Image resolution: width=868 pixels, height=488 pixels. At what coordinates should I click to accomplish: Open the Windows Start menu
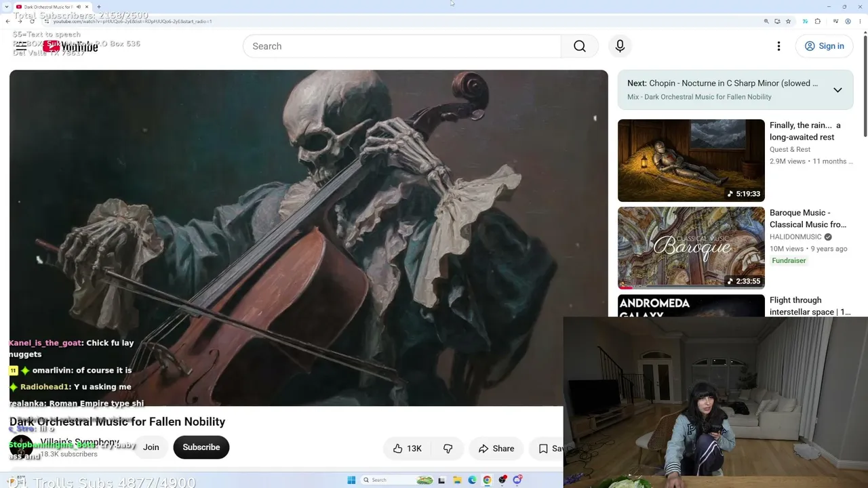351,480
